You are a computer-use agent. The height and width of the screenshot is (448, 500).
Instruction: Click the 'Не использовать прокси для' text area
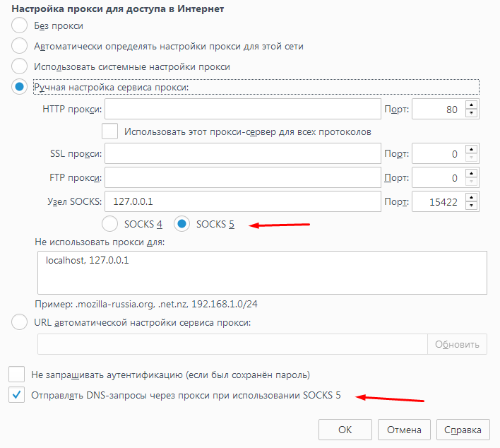click(x=261, y=272)
